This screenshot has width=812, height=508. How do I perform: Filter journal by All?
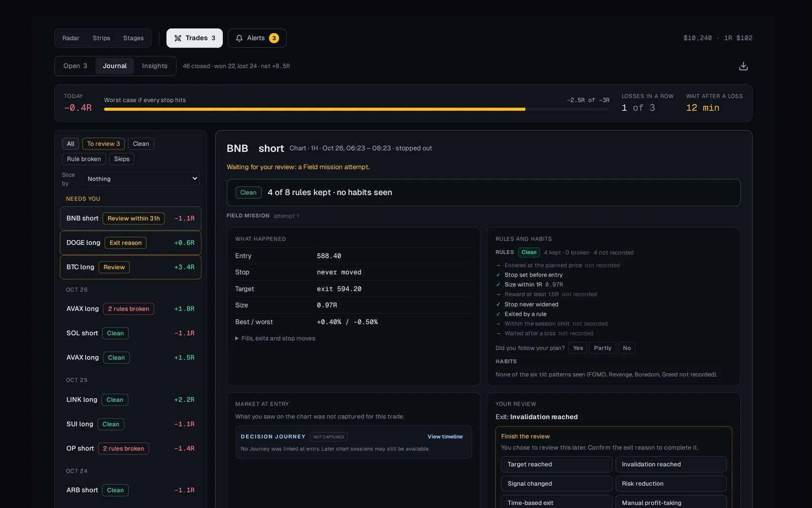point(71,144)
